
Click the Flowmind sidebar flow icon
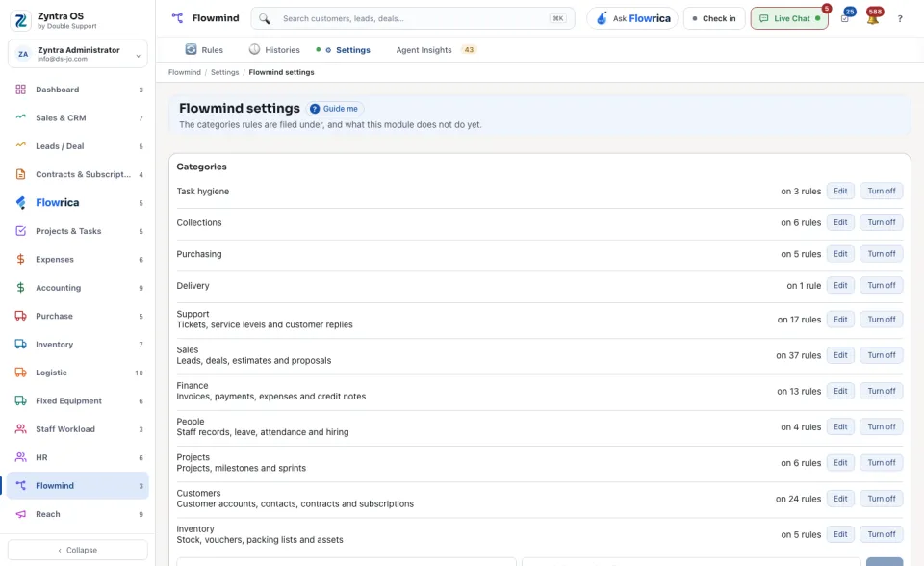tap(20, 486)
